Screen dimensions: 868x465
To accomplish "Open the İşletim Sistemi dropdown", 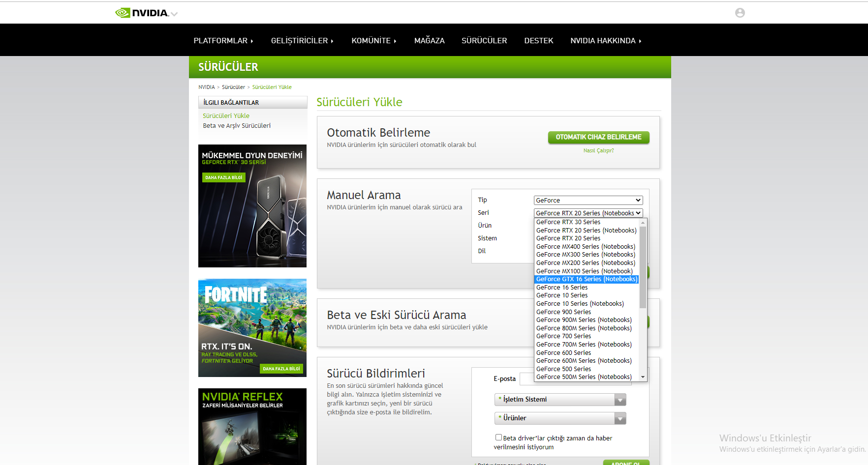I will pos(560,400).
